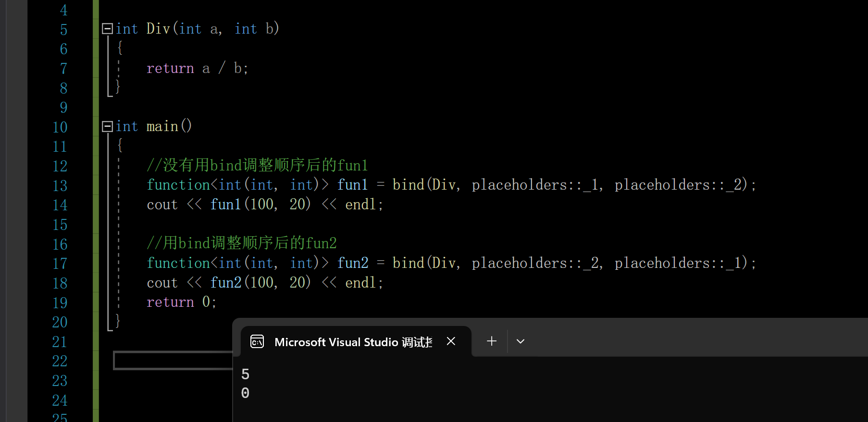Click line number 10 in the gutter

pyautogui.click(x=60, y=127)
